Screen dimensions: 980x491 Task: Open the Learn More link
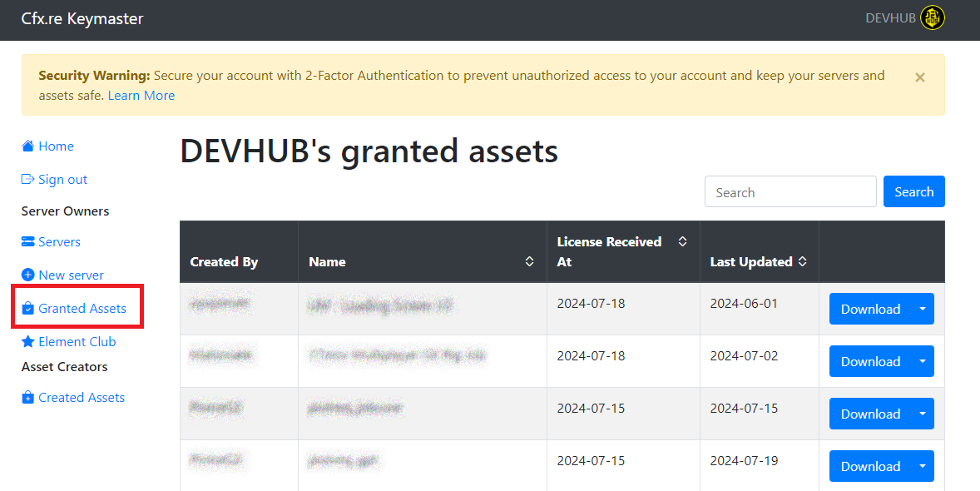pyautogui.click(x=141, y=96)
